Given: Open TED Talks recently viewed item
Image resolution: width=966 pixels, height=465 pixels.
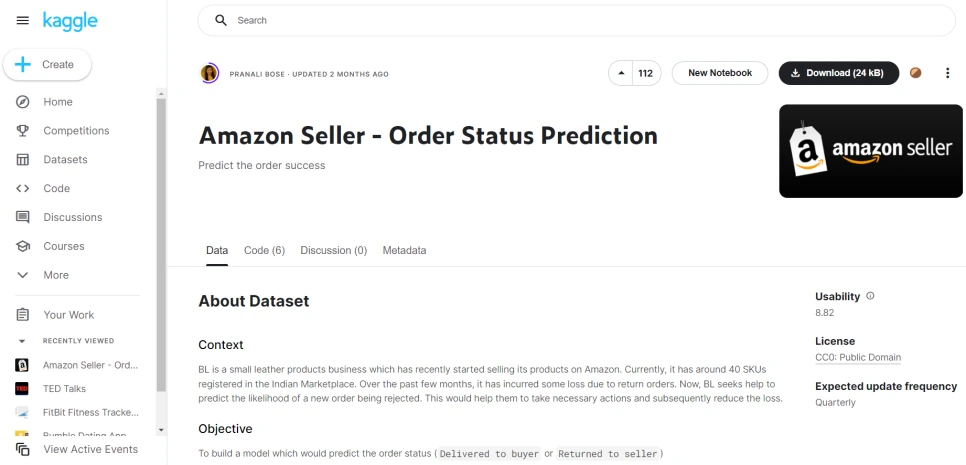Looking at the screenshot, I should pyautogui.click(x=64, y=389).
